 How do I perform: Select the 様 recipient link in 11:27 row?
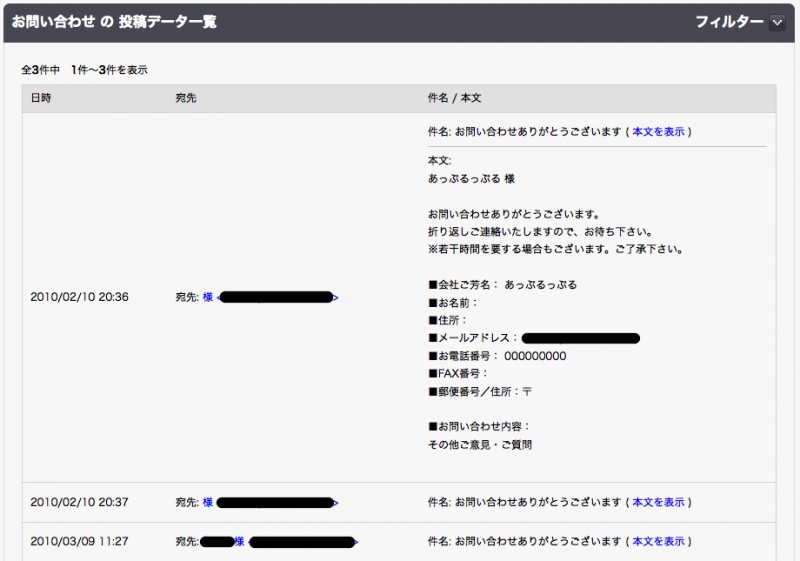(240, 542)
